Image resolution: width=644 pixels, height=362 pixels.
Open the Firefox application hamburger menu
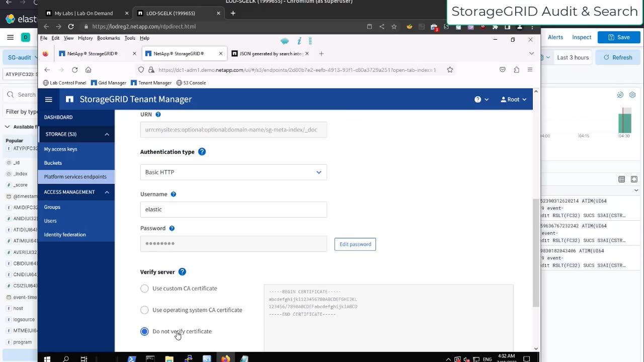[x=530, y=70]
